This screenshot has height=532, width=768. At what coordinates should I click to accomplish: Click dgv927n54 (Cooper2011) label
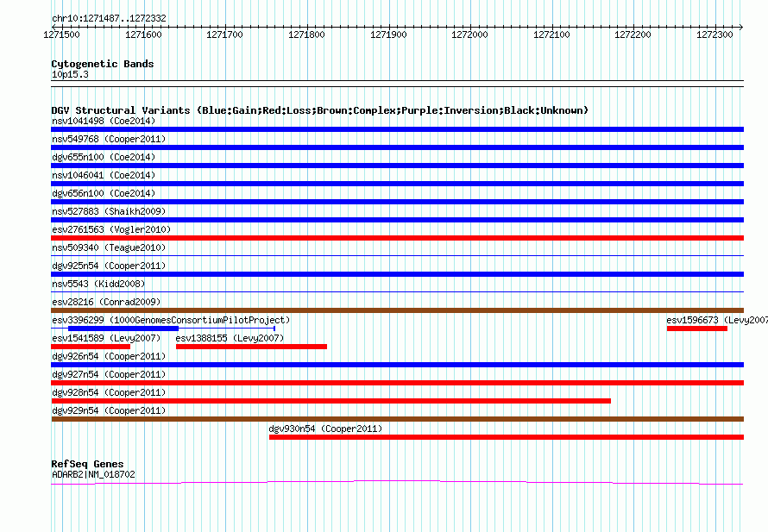[x=109, y=374]
